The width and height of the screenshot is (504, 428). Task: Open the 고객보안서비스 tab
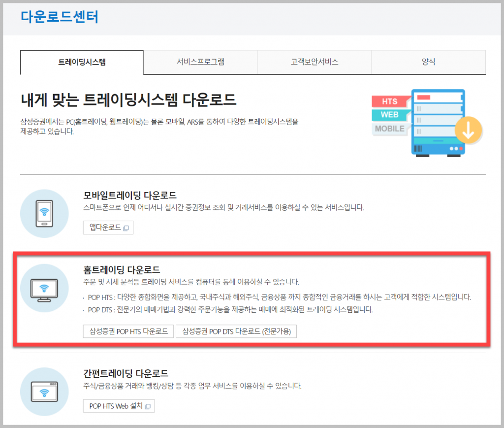[x=315, y=62]
